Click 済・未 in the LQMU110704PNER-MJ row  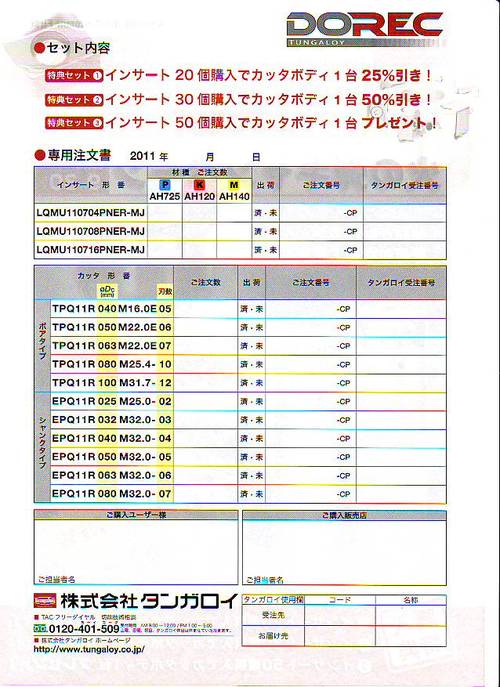tap(266, 213)
